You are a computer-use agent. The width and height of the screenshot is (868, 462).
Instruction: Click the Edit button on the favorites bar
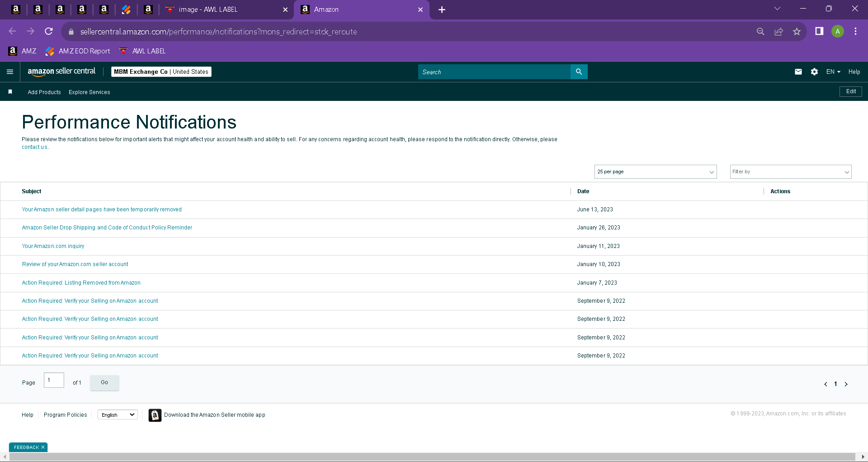(851, 91)
